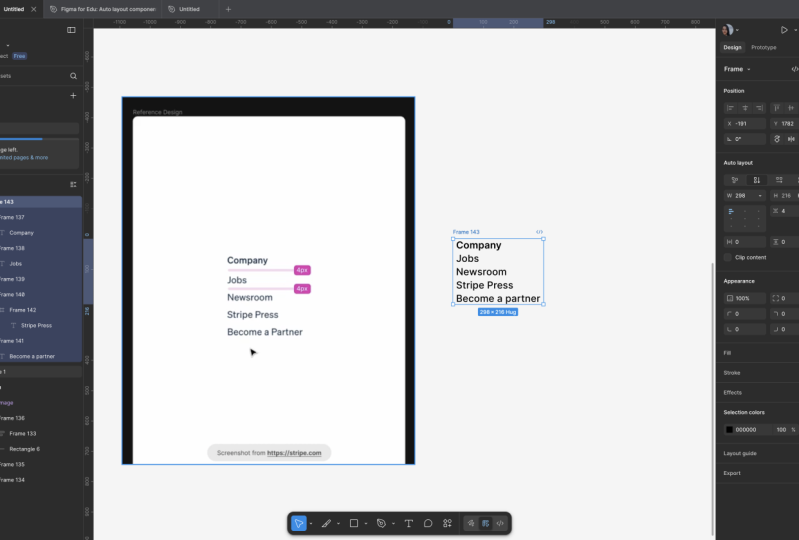Click the align right icon
Viewport: 799px width, 540px height.
[x=759, y=108]
